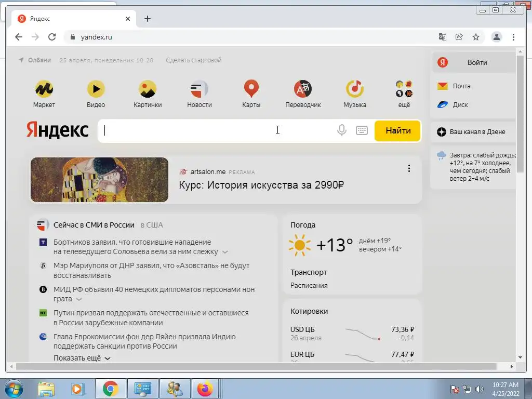Open the Маркет service icon
This screenshot has height=399, width=532.
point(44,89)
